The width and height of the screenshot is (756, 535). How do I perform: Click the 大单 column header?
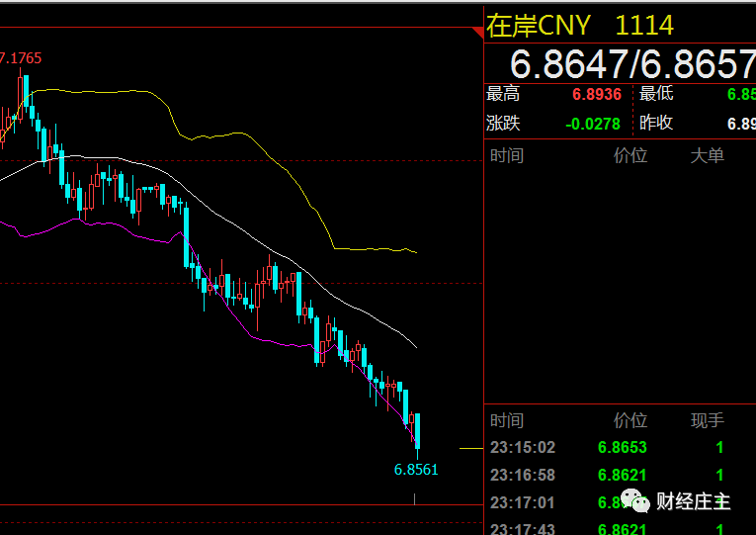pos(708,156)
